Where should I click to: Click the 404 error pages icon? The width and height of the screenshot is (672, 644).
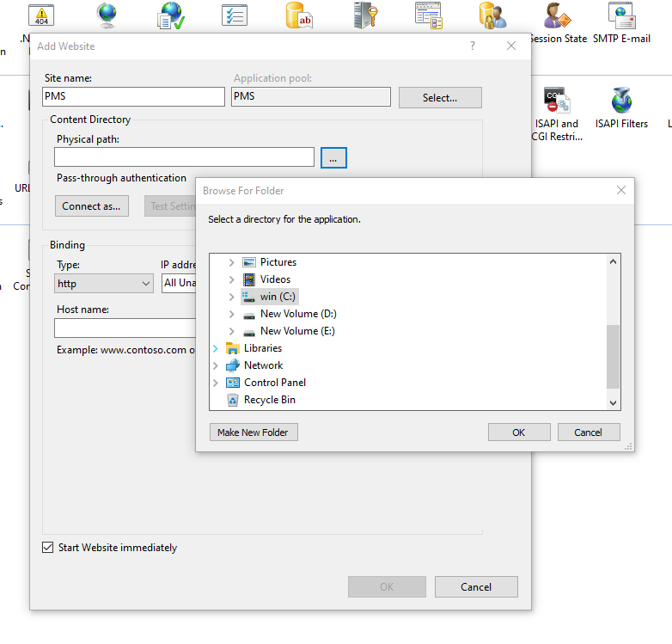coord(40,15)
